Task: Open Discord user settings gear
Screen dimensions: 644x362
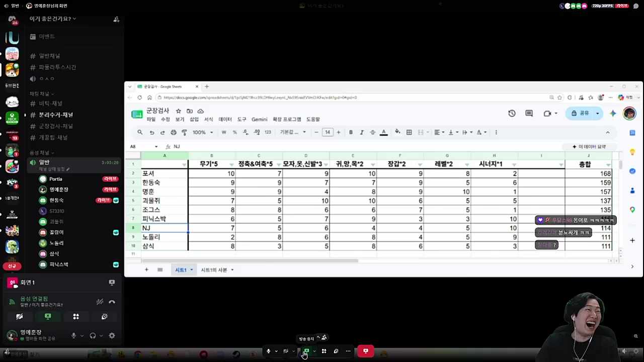Action: click(112, 335)
